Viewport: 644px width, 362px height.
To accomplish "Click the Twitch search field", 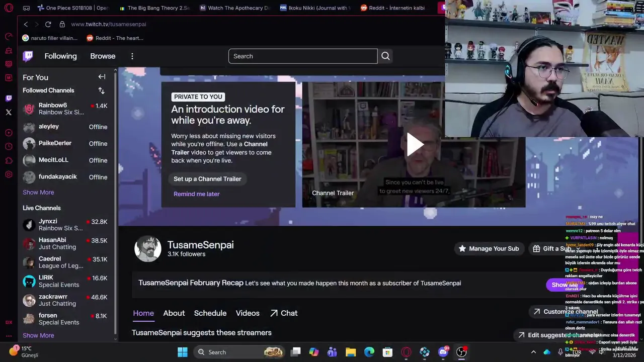I will tap(303, 56).
